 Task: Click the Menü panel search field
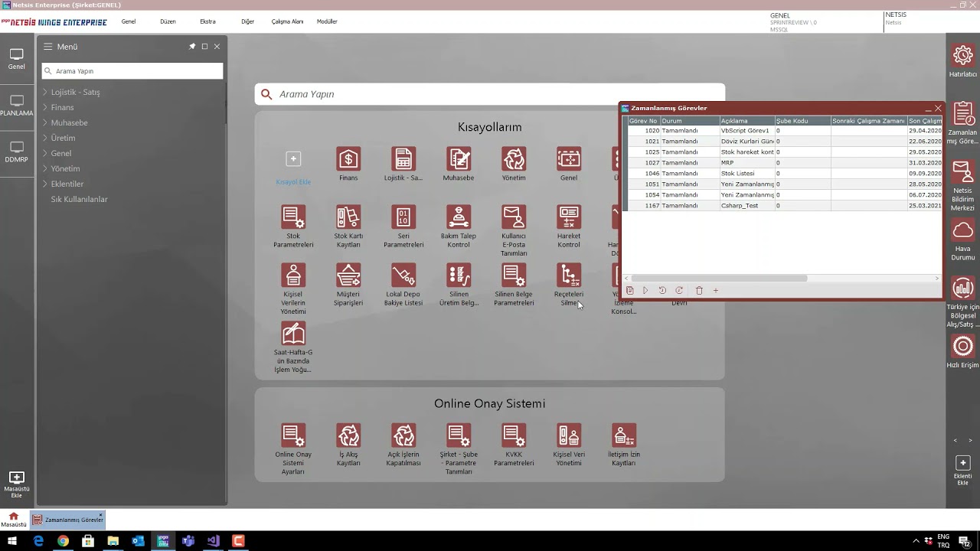tap(132, 71)
